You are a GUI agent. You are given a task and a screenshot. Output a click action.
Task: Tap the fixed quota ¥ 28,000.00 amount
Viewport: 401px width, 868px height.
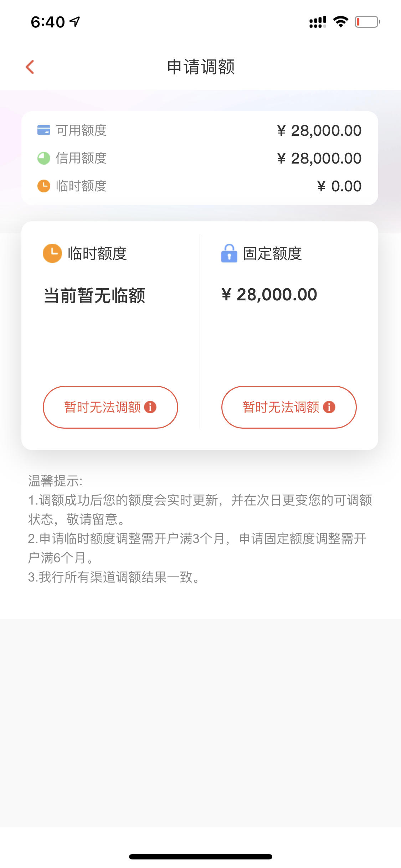point(269,295)
